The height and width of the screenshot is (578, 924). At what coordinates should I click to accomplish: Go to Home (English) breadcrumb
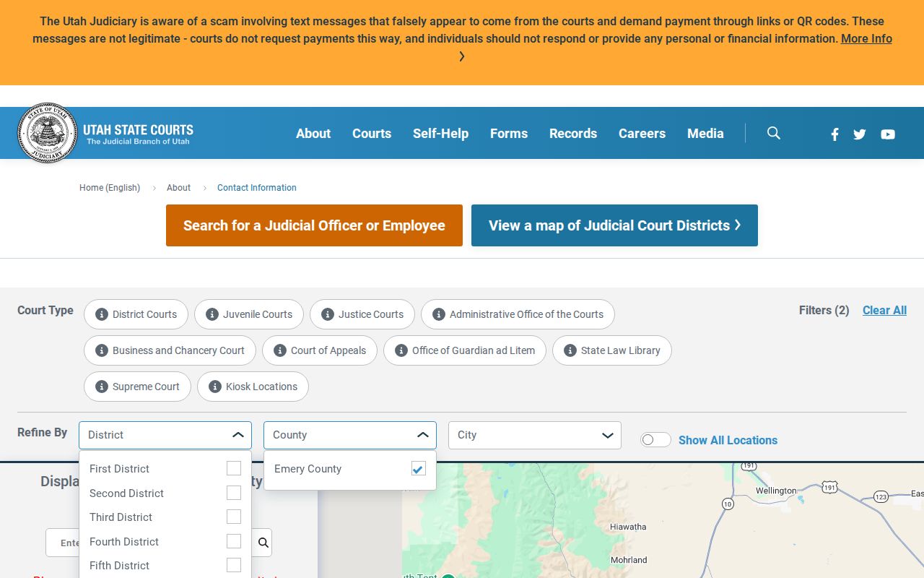[110, 188]
